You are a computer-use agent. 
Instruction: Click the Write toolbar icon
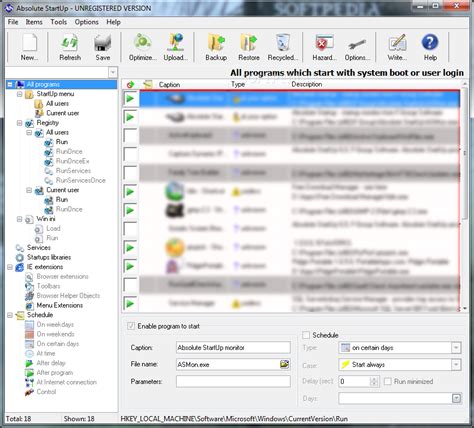(x=397, y=47)
